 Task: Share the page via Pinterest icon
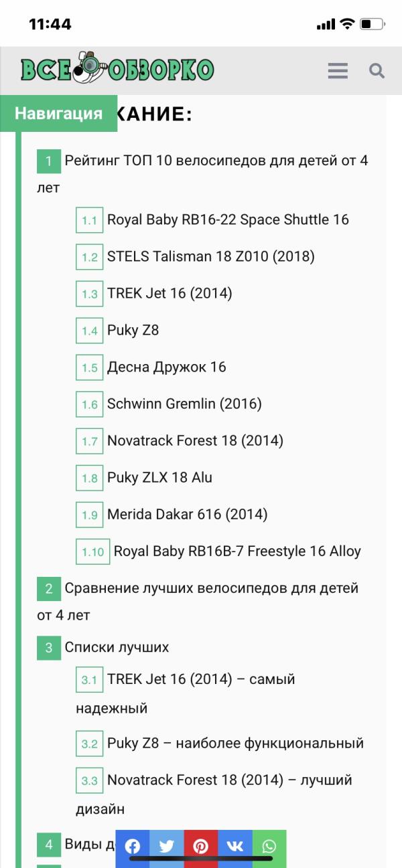(x=201, y=846)
